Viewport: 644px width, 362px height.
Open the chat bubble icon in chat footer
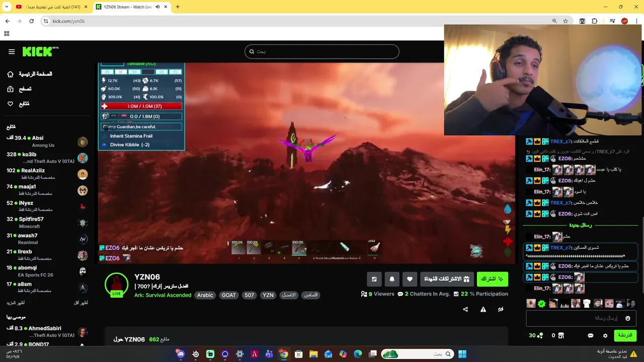click(x=590, y=335)
